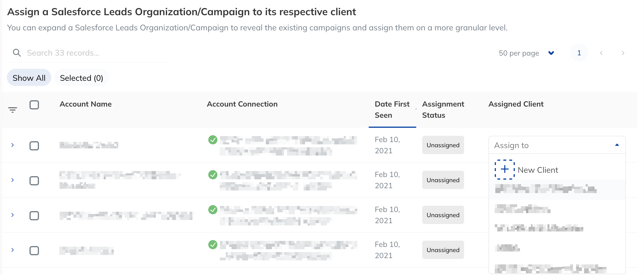The height and width of the screenshot is (275, 644).
Task: Switch to the Show All tab
Action: pyautogui.click(x=29, y=78)
